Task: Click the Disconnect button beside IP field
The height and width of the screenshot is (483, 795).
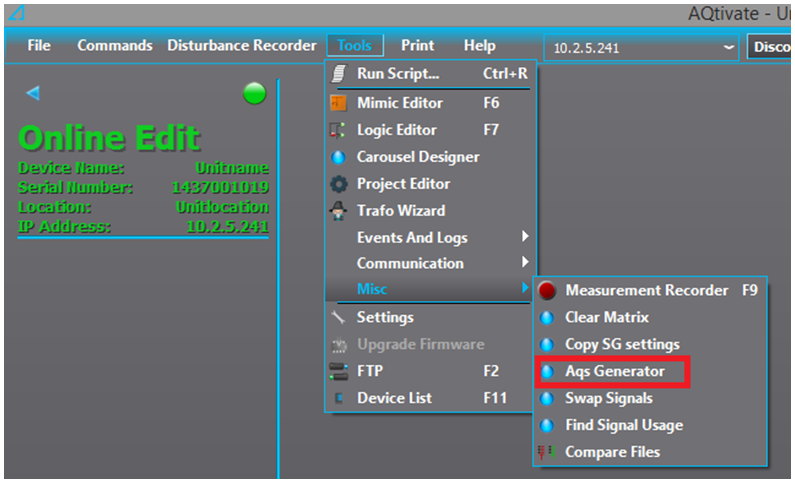Action: pyautogui.click(x=769, y=47)
